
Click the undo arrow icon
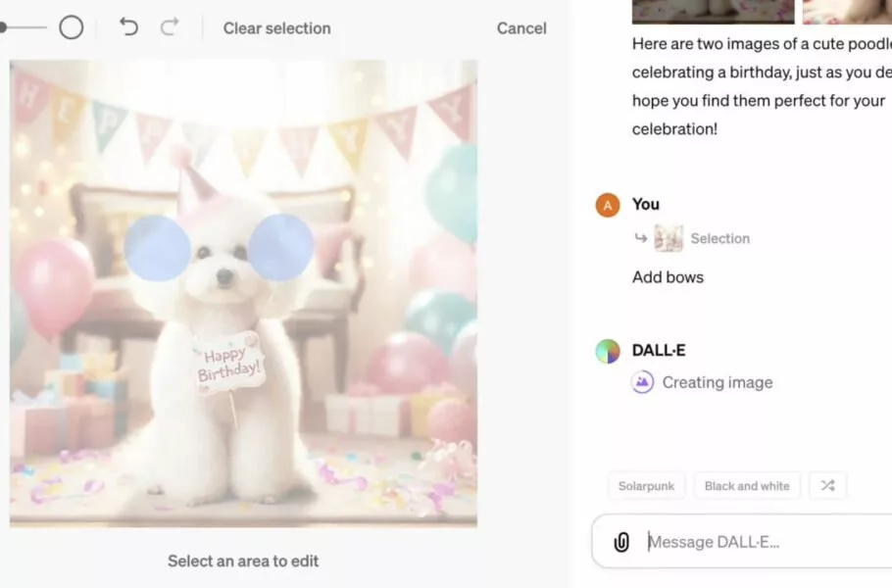coord(128,27)
